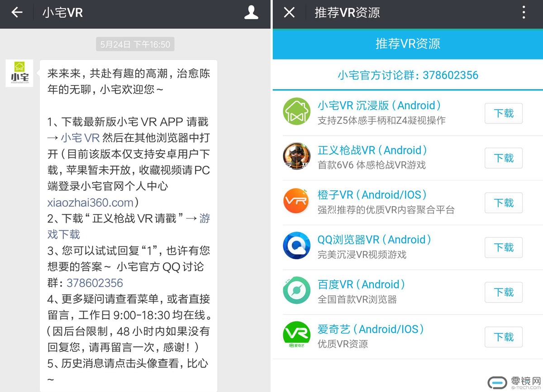
Task: Tap the description 完美沉浸VR视频游戏
Action: pos(362,255)
